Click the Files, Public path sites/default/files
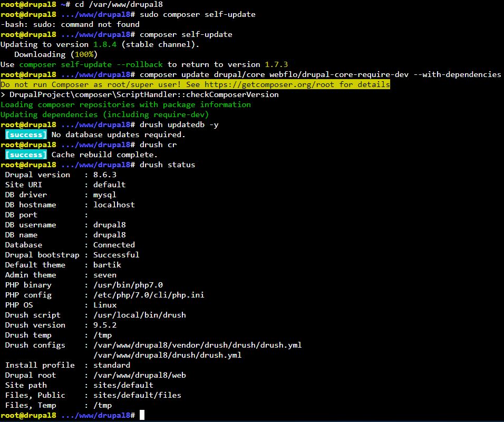The width and height of the screenshot is (504, 422). tap(137, 395)
